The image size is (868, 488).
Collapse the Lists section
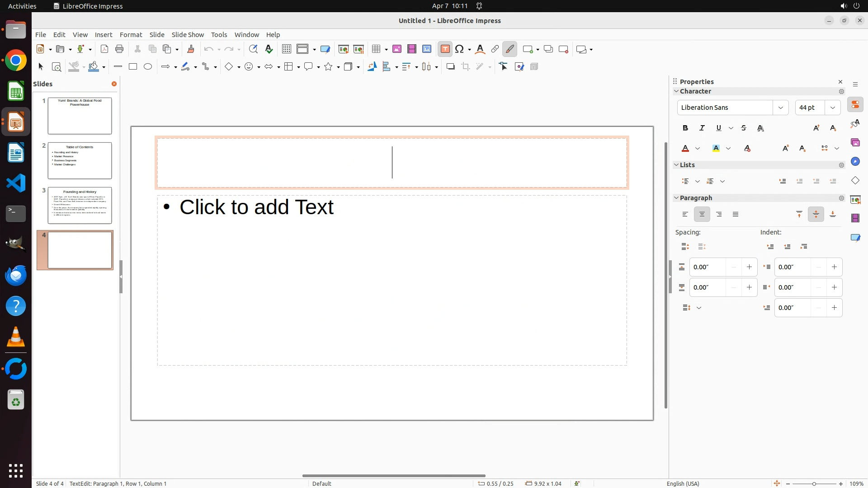(x=677, y=165)
